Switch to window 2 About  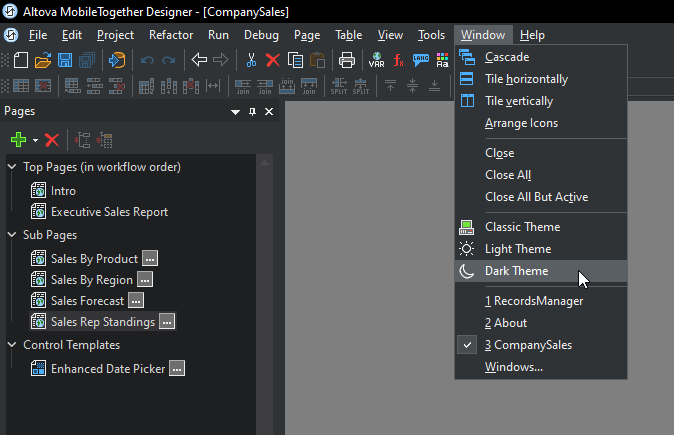coord(541,323)
